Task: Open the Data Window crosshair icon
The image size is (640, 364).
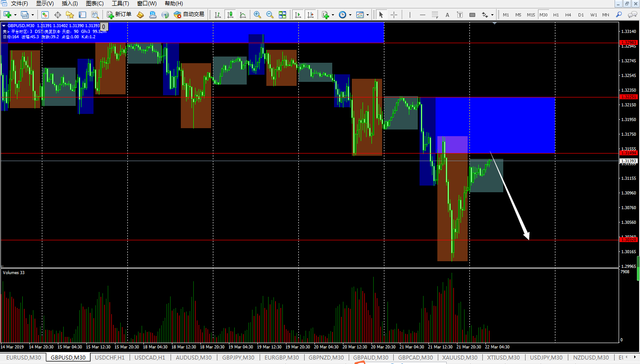Action: pos(57,15)
